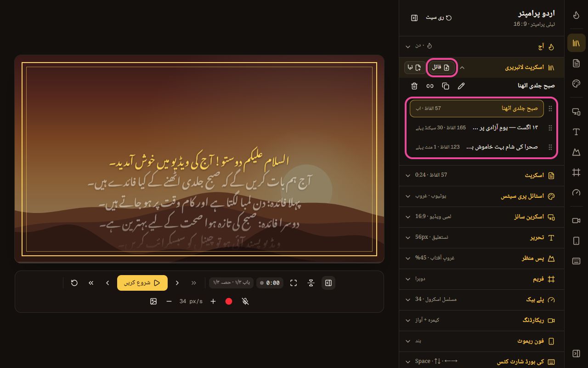Expand the پس منظر section
This screenshot has width=588, height=368.
pos(481,259)
